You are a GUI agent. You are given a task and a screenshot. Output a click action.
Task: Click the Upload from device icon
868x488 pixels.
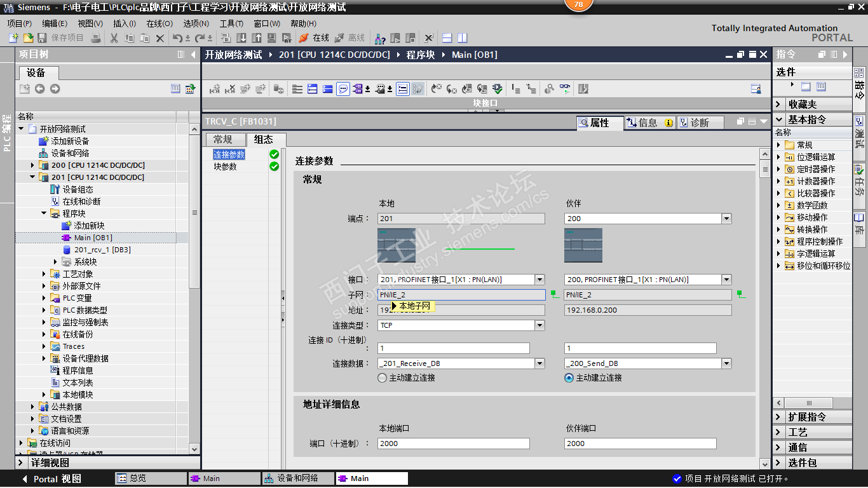(257, 38)
